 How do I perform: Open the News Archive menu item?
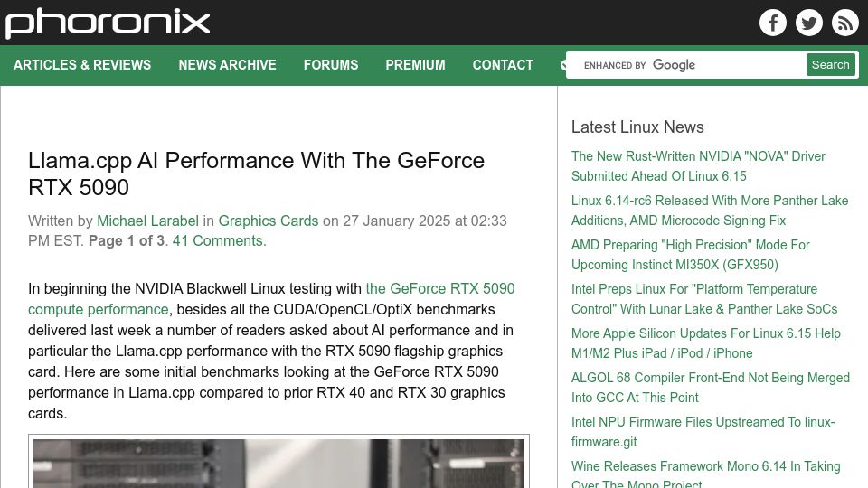[227, 65]
